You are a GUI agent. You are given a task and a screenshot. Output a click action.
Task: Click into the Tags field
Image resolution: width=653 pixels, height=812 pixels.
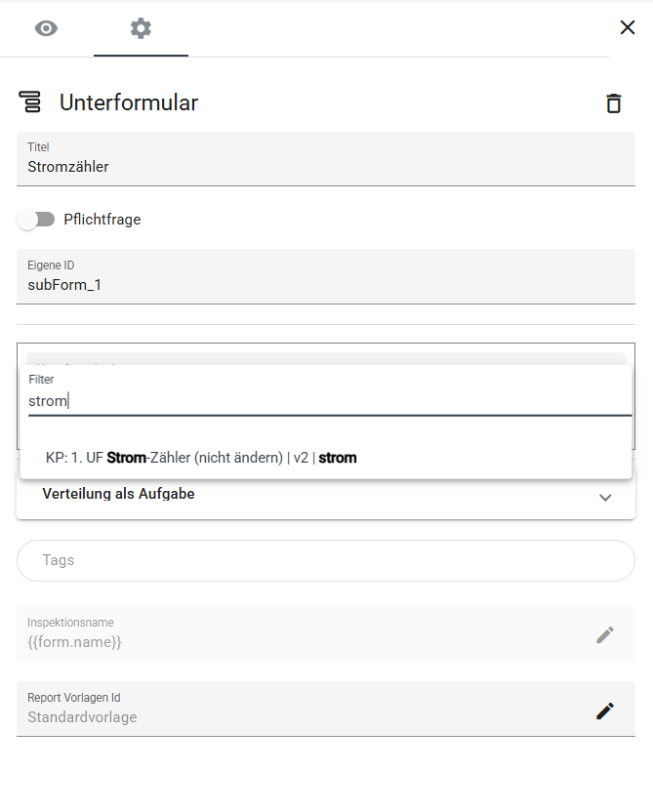tap(326, 560)
